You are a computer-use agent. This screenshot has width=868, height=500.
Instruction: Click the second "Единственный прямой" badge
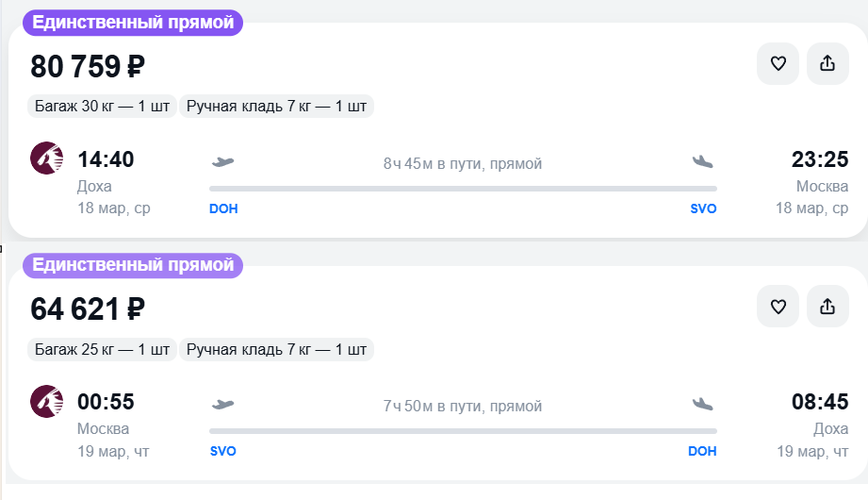pyautogui.click(x=133, y=265)
